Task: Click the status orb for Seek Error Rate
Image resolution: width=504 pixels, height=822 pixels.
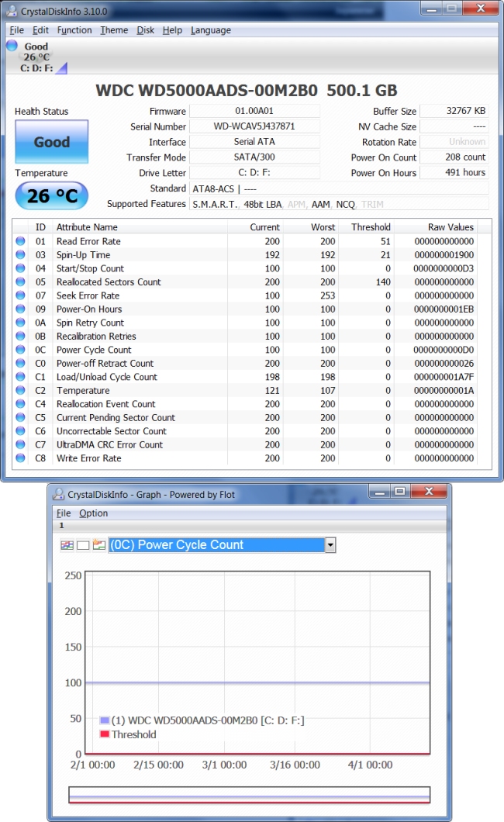Action: point(20,295)
